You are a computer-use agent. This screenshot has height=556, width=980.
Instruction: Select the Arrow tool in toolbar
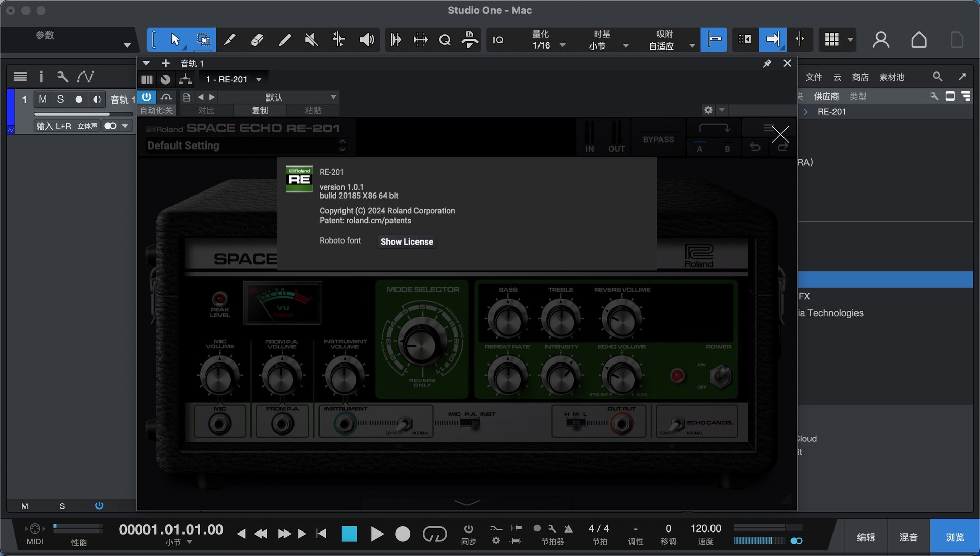click(x=175, y=40)
